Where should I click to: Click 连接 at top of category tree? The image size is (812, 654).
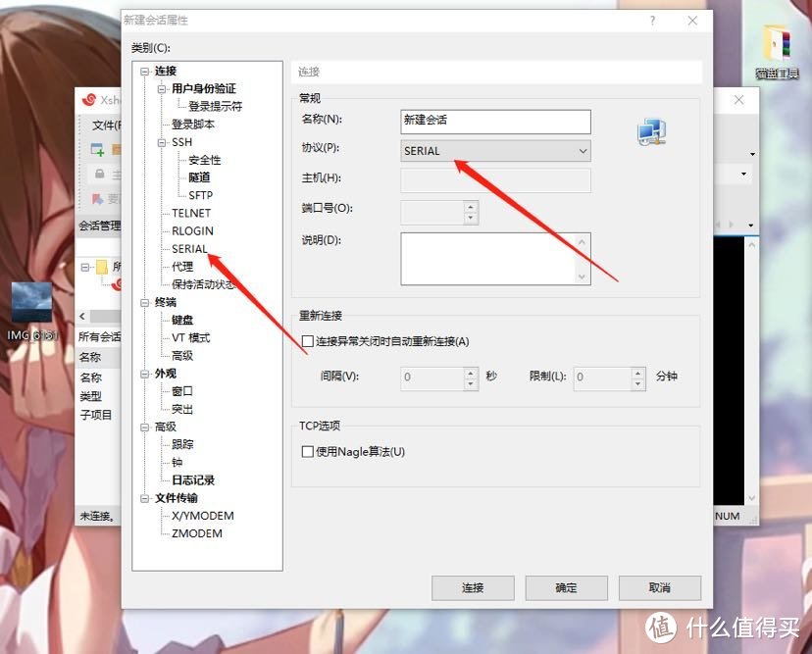166,71
